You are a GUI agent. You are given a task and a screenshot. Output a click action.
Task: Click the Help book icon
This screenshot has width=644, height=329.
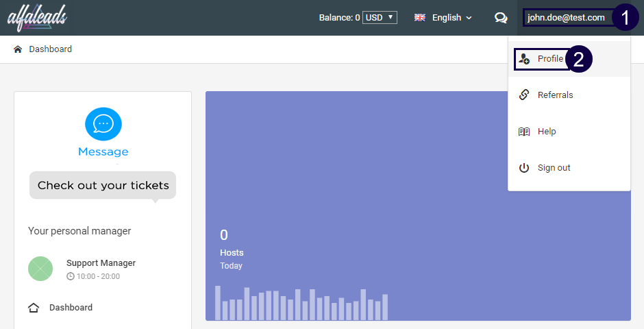pos(524,132)
